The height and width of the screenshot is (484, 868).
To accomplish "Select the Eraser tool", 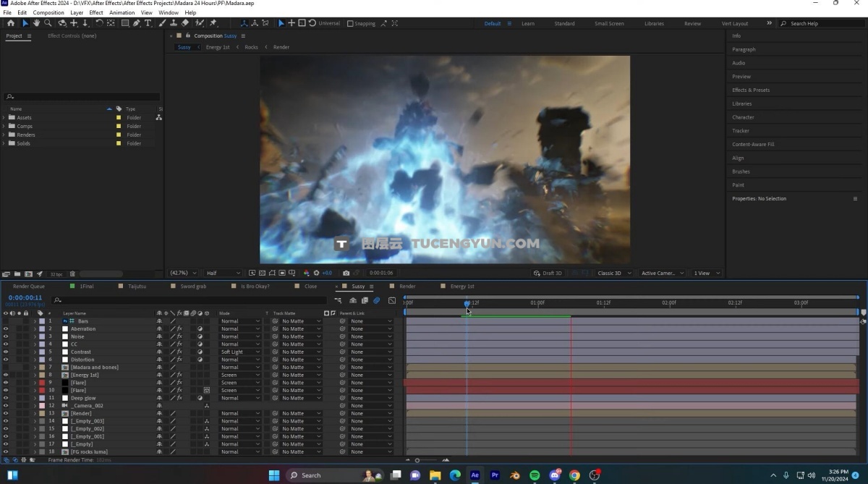I will [x=185, y=23].
